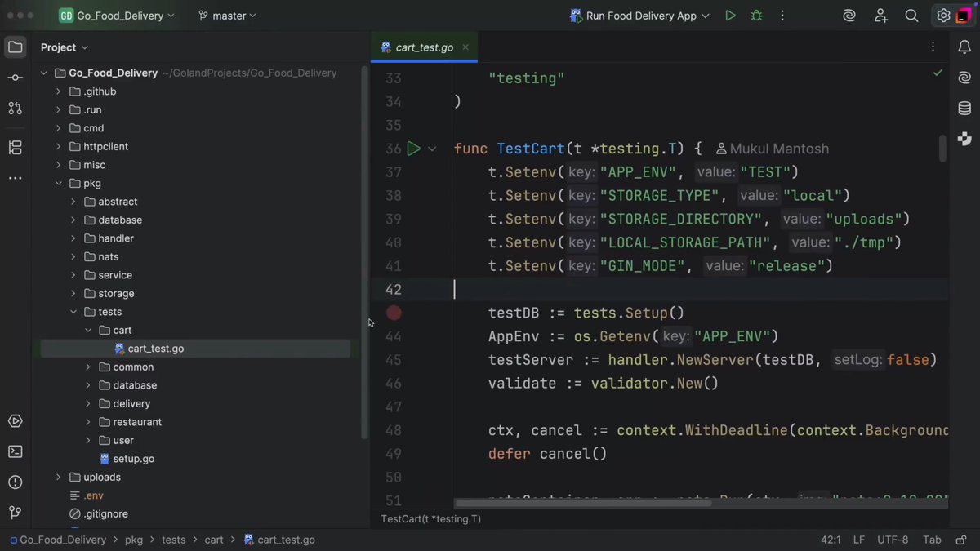Open IDE settings gear icon

(x=943, y=16)
